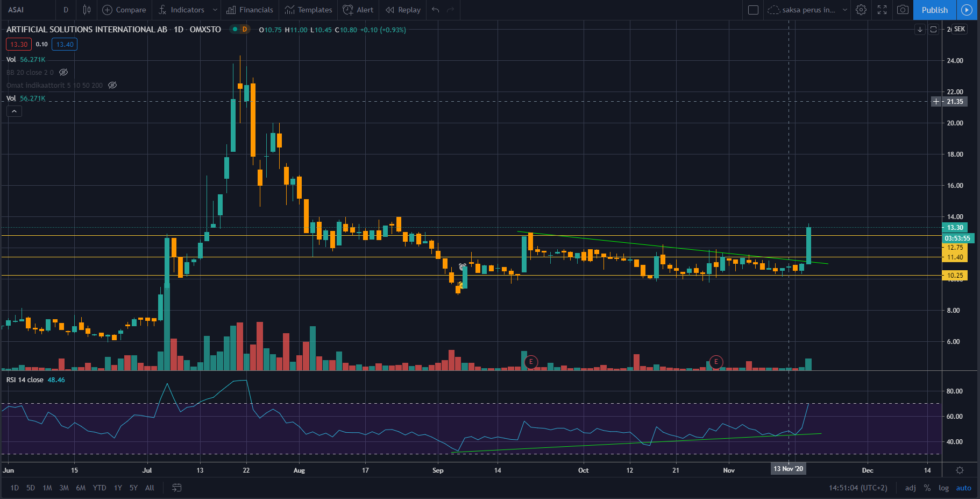This screenshot has width=980, height=499.
Task: Select the 3M time range
Action: click(x=64, y=488)
